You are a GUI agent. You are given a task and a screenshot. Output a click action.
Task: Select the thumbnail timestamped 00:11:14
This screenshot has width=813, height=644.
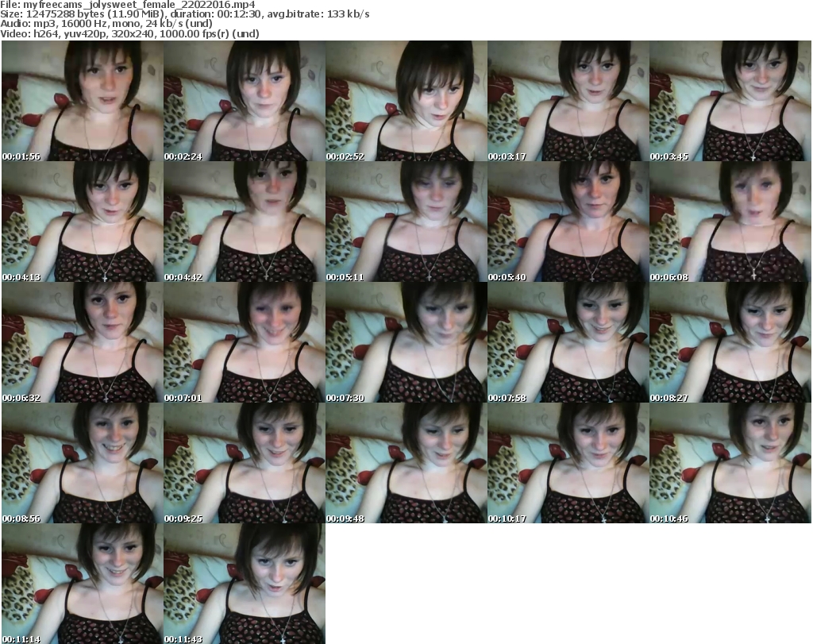point(83,584)
